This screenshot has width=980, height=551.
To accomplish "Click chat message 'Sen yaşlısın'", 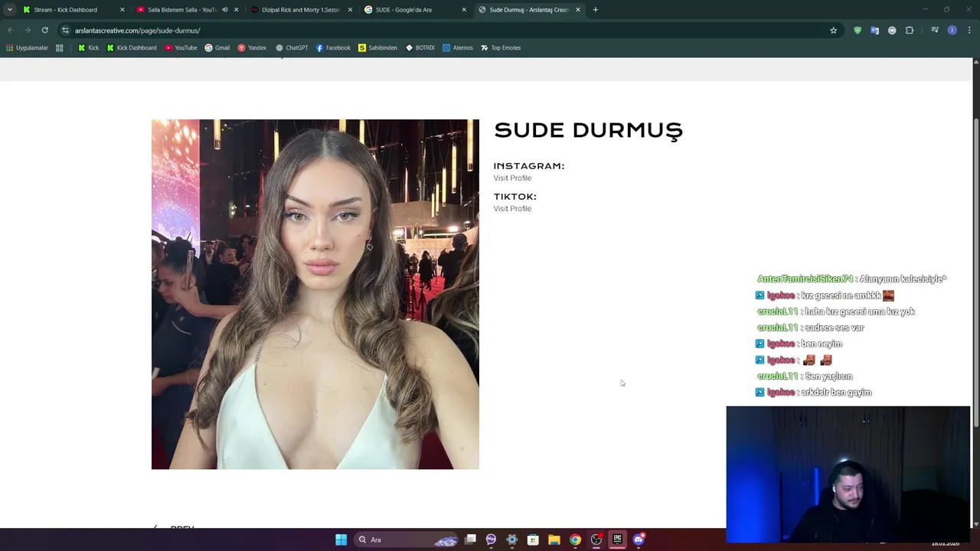I will coord(828,377).
